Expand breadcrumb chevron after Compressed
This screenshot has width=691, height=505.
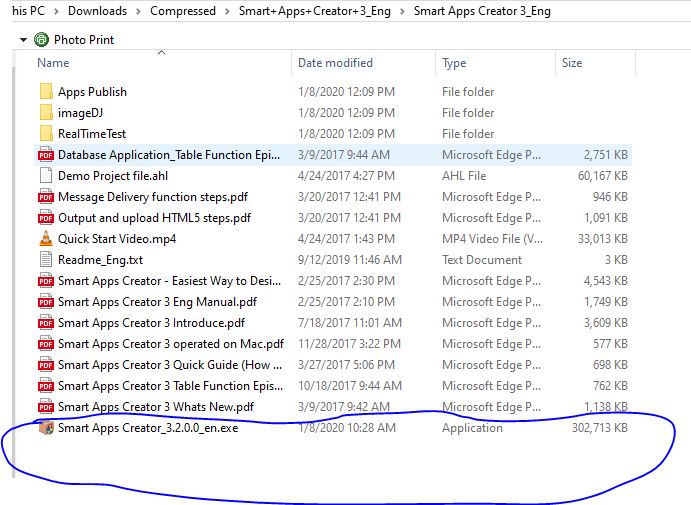tap(227, 11)
